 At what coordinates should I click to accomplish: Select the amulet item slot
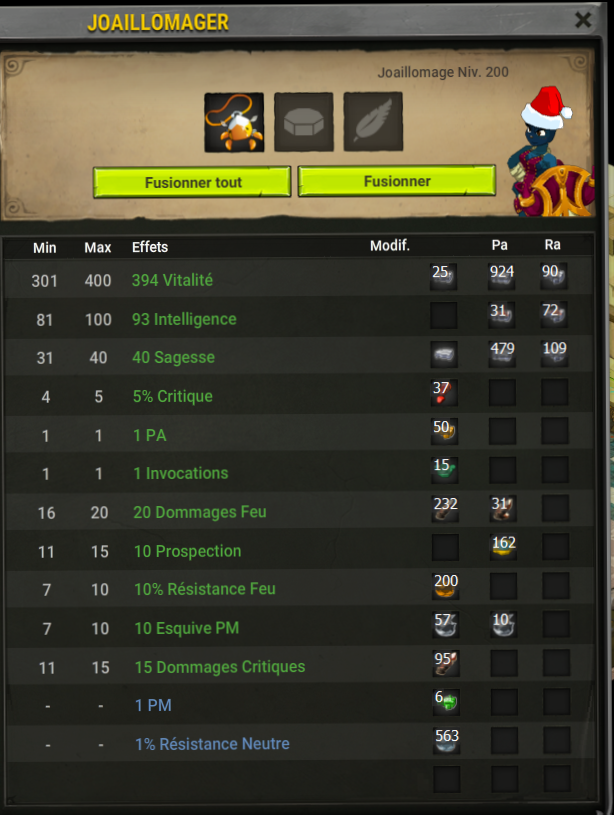[x=234, y=123]
